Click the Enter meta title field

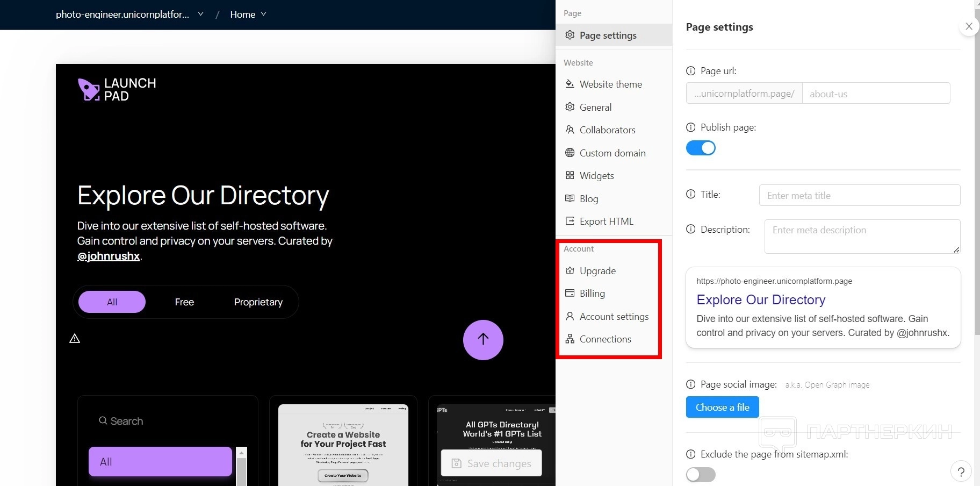(859, 195)
